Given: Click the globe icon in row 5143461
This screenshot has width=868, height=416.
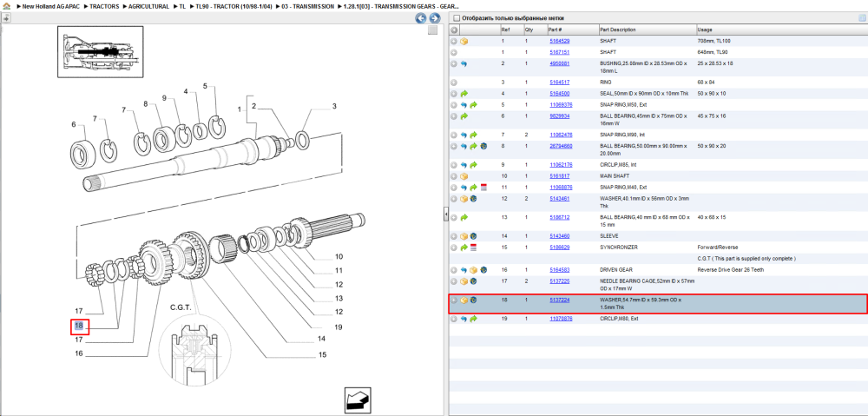Looking at the screenshot, I should coord(473,198).
